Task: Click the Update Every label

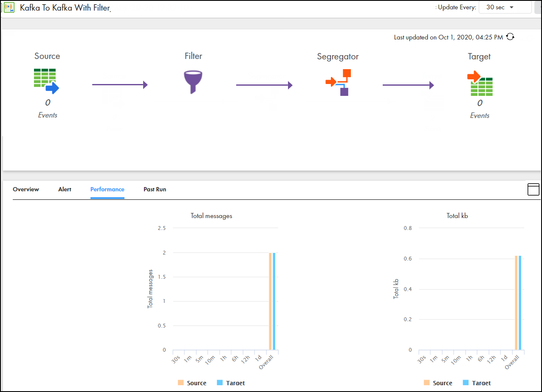Action: [x=457, y=7]
